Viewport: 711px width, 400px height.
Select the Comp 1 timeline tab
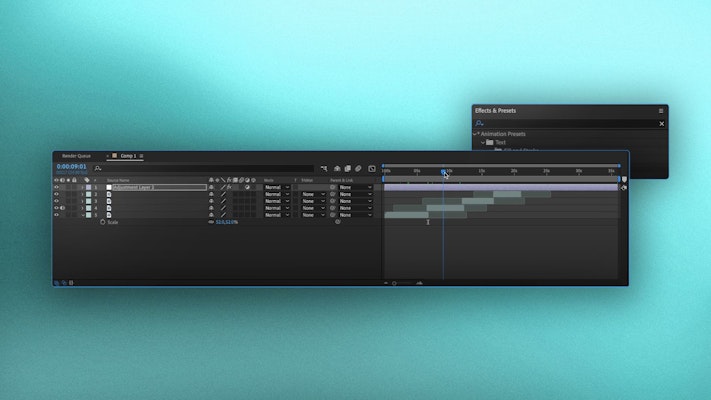[x=128, y=156]
